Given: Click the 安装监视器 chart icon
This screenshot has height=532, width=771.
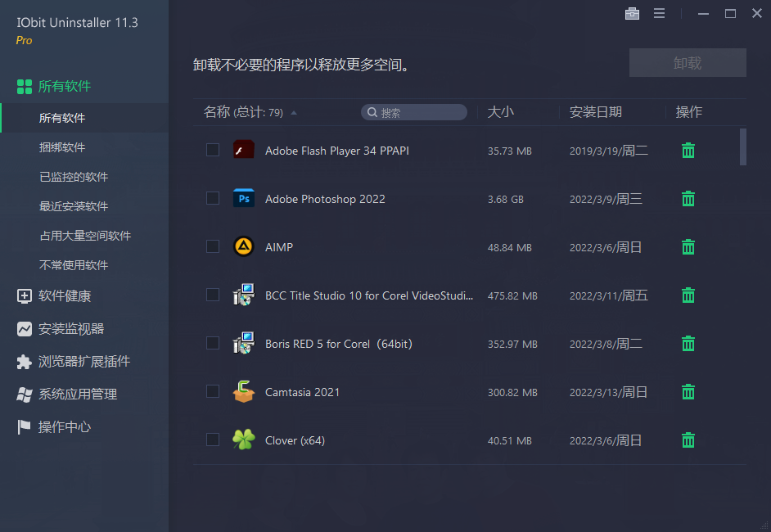Looking at the screenshot, I should click(x=25, y=329).
